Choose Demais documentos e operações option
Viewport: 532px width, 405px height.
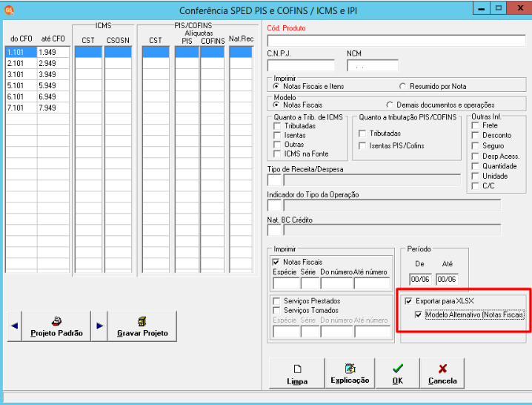click(390, 105)
